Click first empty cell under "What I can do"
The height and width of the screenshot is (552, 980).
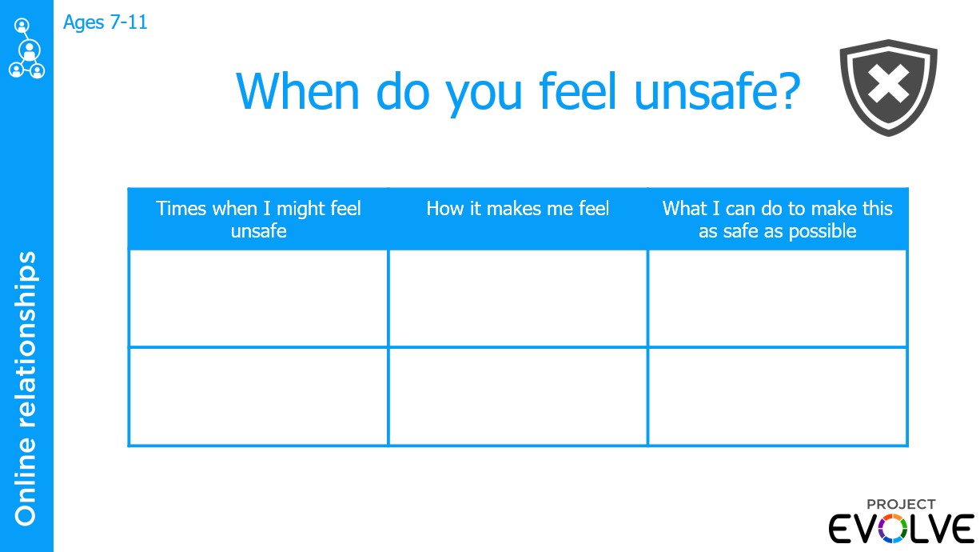click(x=777, y=298)
